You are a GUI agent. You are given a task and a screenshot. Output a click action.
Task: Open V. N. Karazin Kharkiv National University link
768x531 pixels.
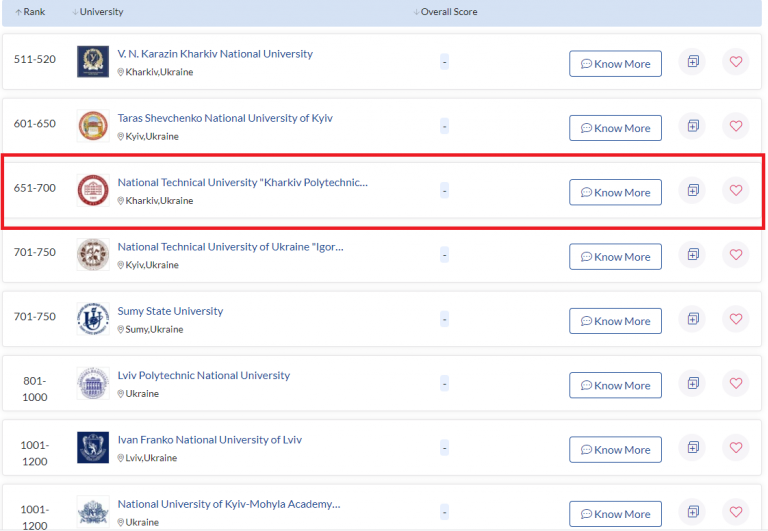click(215, 54)
